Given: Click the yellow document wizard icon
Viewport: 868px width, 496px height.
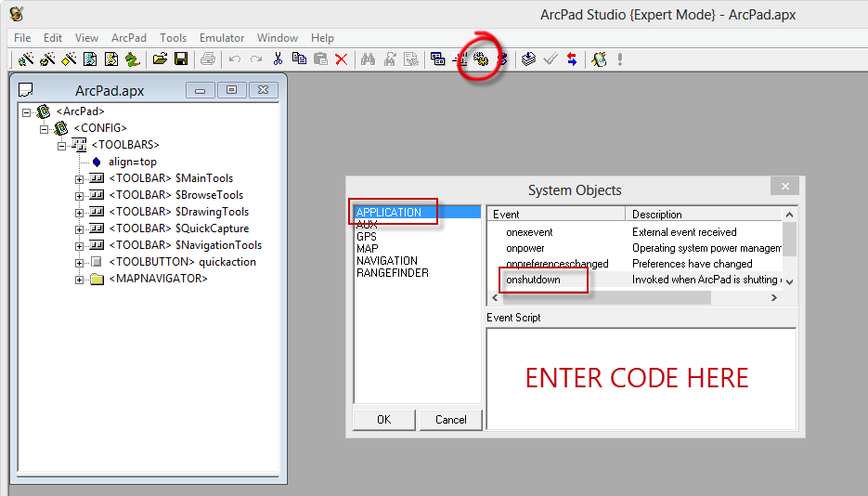Looking at the screenshot, I should point(111,59).
